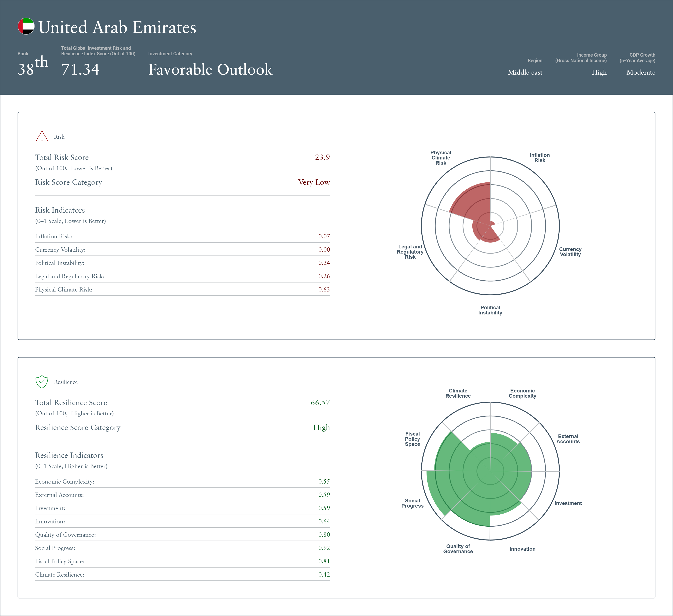Click the Fiscal Policy Space chart label
The image size is (673, 616).
(412, 439)
